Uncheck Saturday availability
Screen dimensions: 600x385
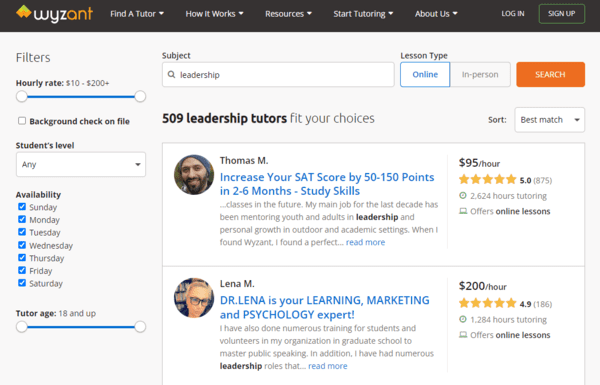[22, 283]
